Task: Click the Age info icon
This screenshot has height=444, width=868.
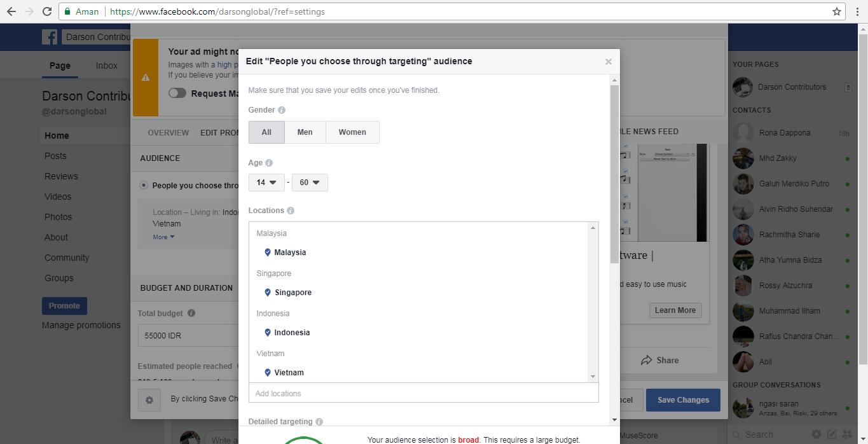Action: point(269,163)
